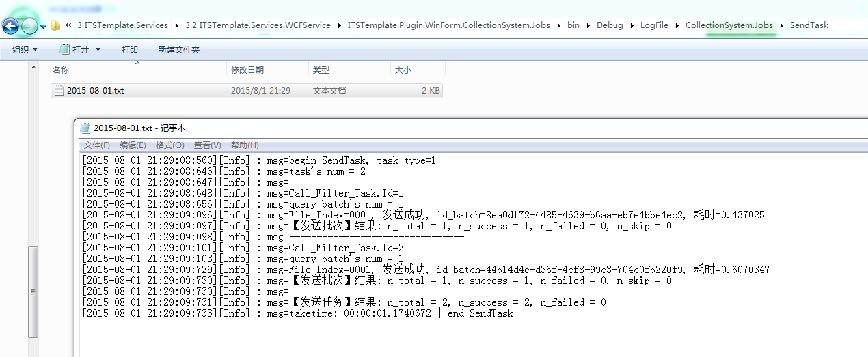The height and width of the screenshot is (357, 868).
Task: Click the 打开 button's notepad icon
Action: coord(64,49)
